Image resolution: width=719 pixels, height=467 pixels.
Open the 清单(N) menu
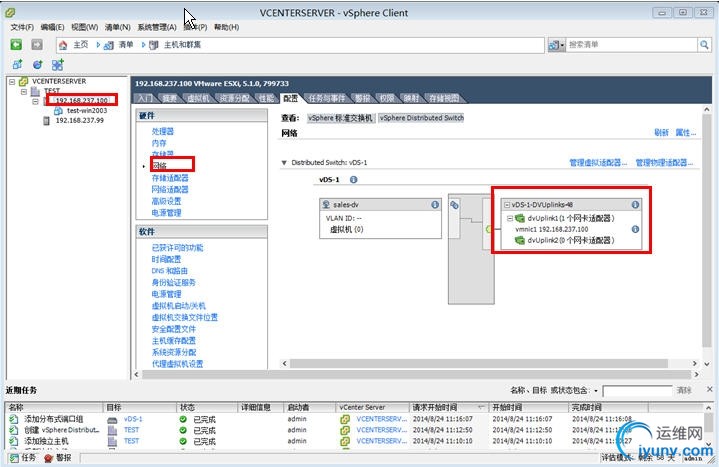pos(117,27)
